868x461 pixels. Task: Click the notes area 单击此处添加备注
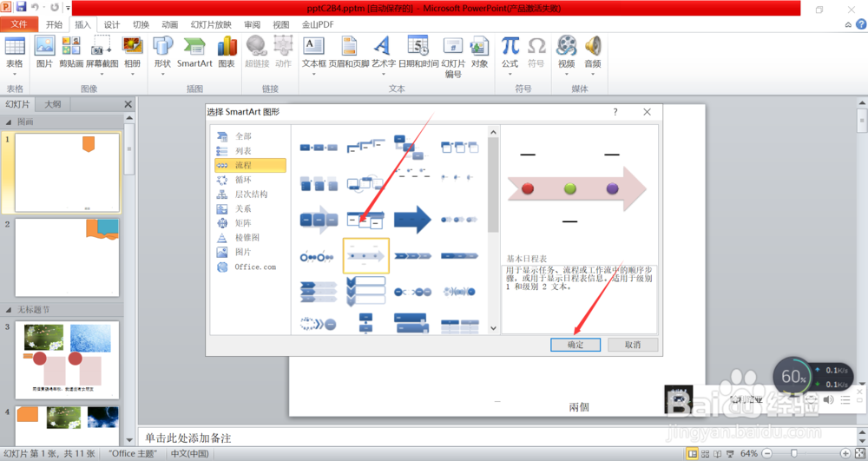click(187, 438)
